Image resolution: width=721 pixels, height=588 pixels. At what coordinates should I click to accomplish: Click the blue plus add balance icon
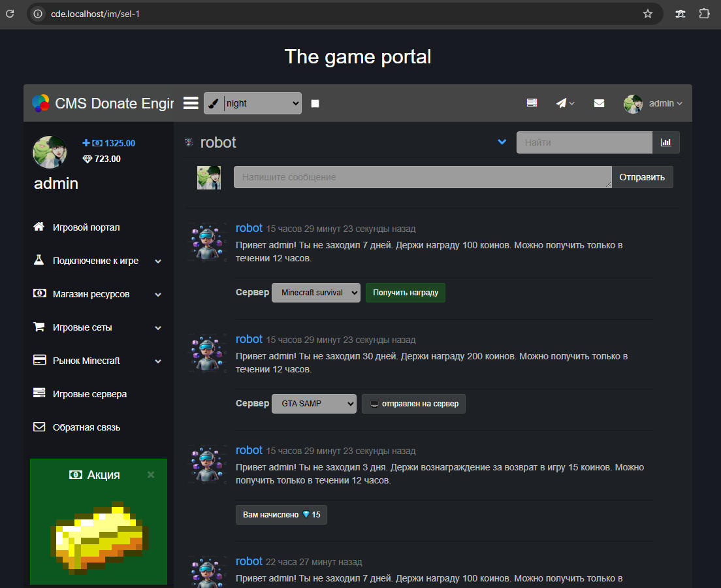click(x=86, y=143)
